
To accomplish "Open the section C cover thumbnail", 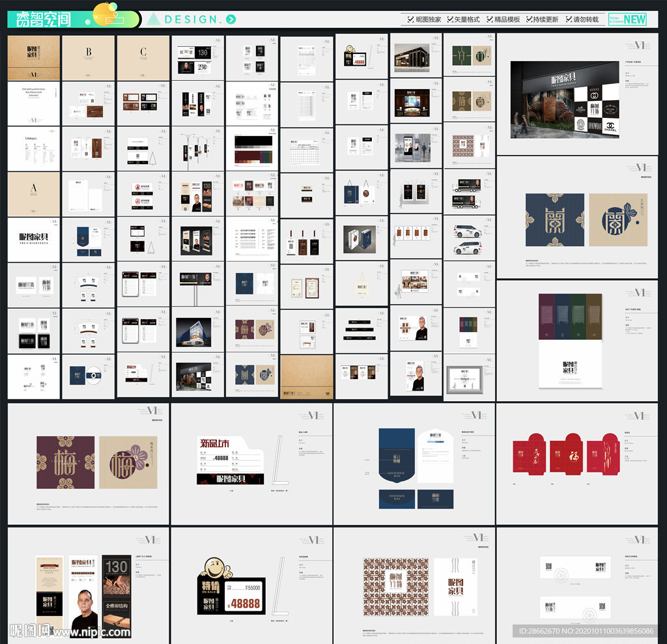I will point(143,57).
